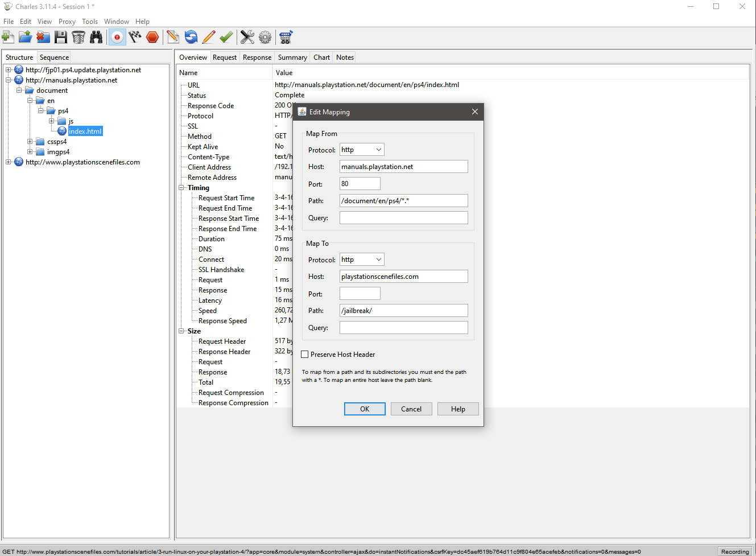
Task: Click the empty Map To Port field
Action: [360, 294]
